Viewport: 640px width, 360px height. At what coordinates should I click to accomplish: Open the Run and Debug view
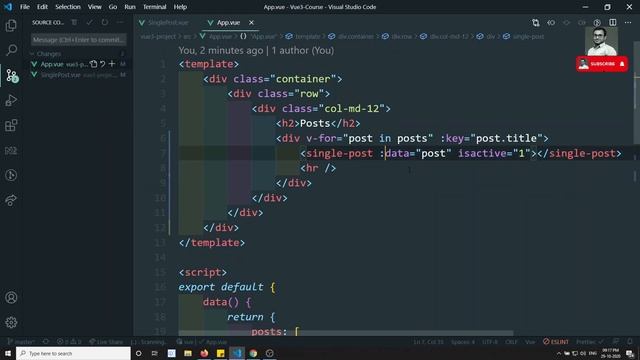coord(11,100)
